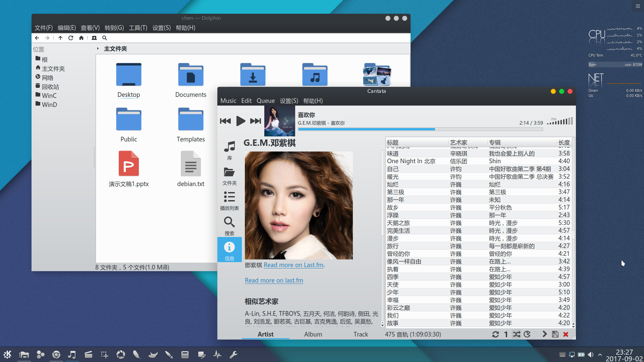Open the 设置(S) menu in Cantata
Image resolution: width=644 pixels, height=362 pixels.
pos(289,101)
